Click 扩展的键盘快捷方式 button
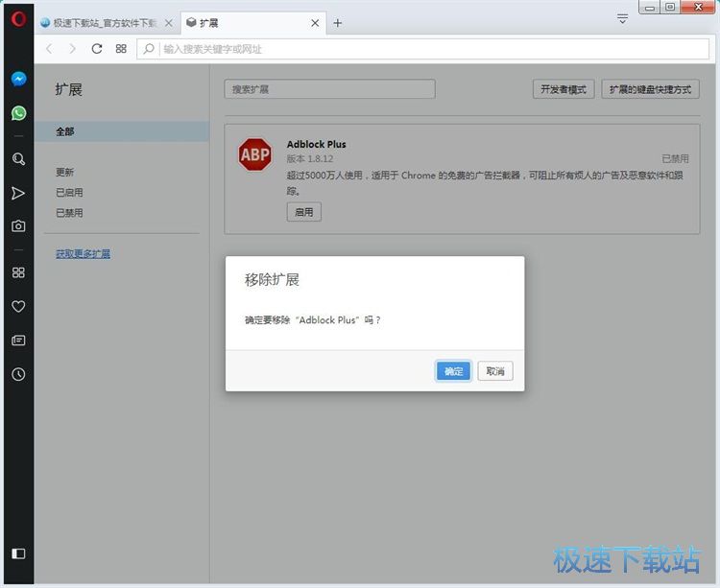 coord(650,89)
